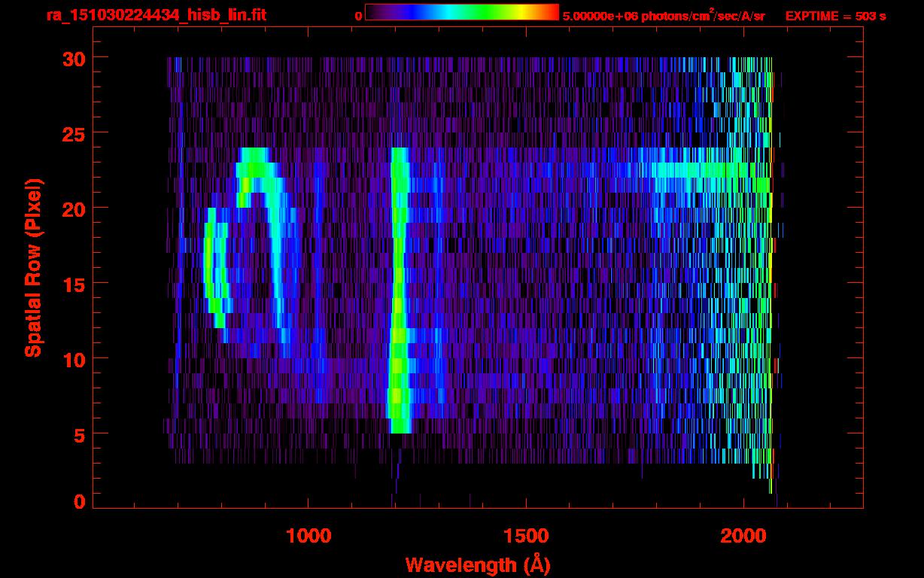The image size is (924, 578).
Task: Click the filename ra_151030224434_hisb_lin.fit
Action: pos(156,14)
